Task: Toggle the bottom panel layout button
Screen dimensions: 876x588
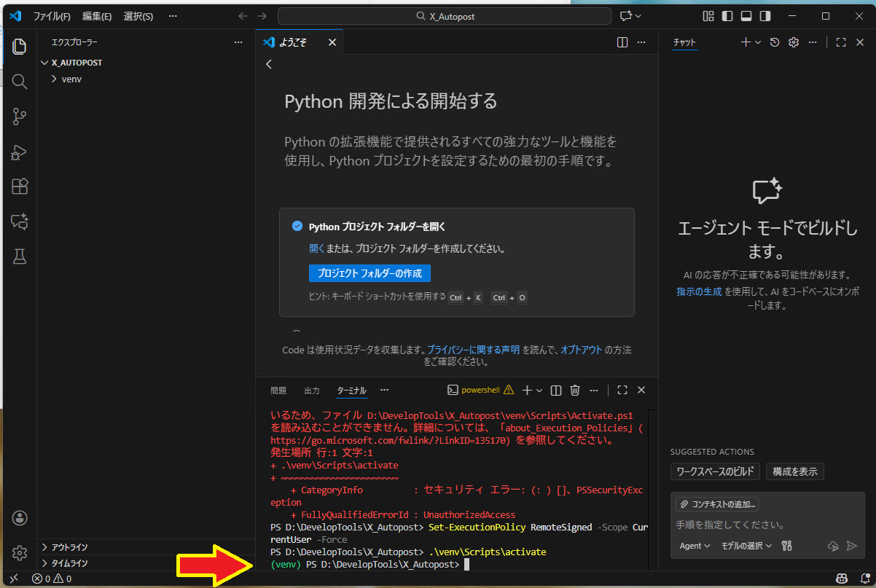Action: pyautogui.click(x=746, y=16)
